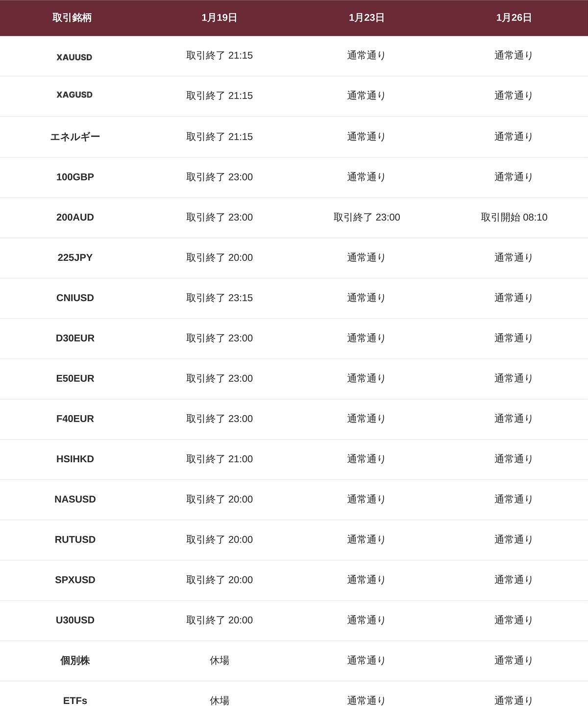This screenshot has height=720, width=588.
Task: Click 取引開始 08:10 in 200AUD row
Action: 514,217
